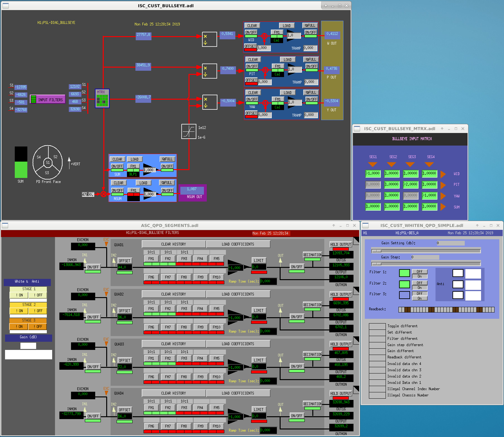504x437 pixels.
Task: Click the PD Front Face quadrant diagram
Action: point(47,163)
